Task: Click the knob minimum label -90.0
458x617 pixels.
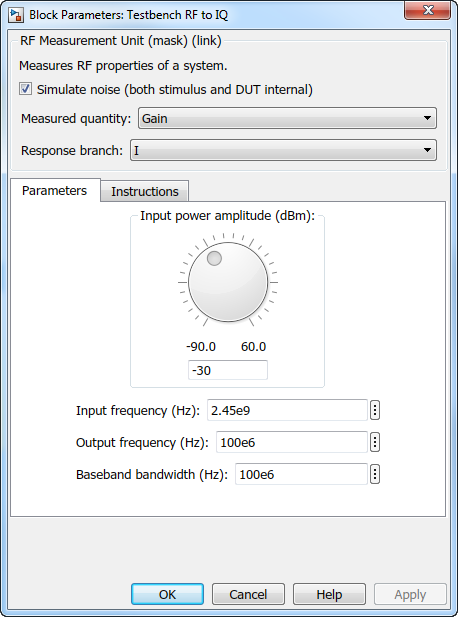Action: coord(201,347)
